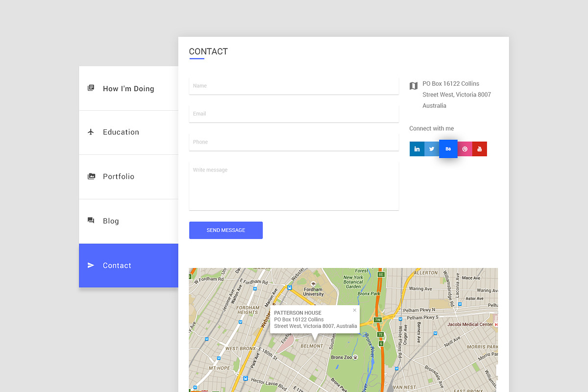Click the Jacobi Medical Center map label
Image resolution: width=588 pixels, height=392 pixels.
point(470,324)
